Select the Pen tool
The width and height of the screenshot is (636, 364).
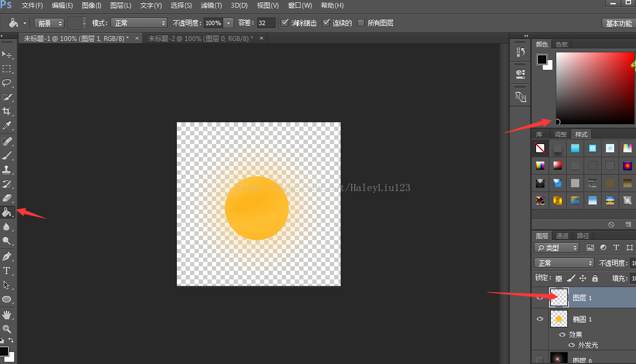(7, 256)
